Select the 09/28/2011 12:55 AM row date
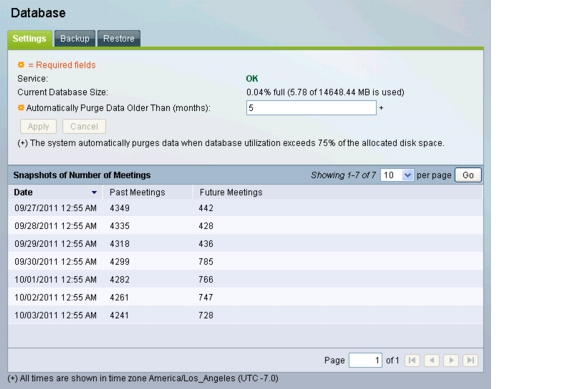579x389 pixels. click(55, 226)
